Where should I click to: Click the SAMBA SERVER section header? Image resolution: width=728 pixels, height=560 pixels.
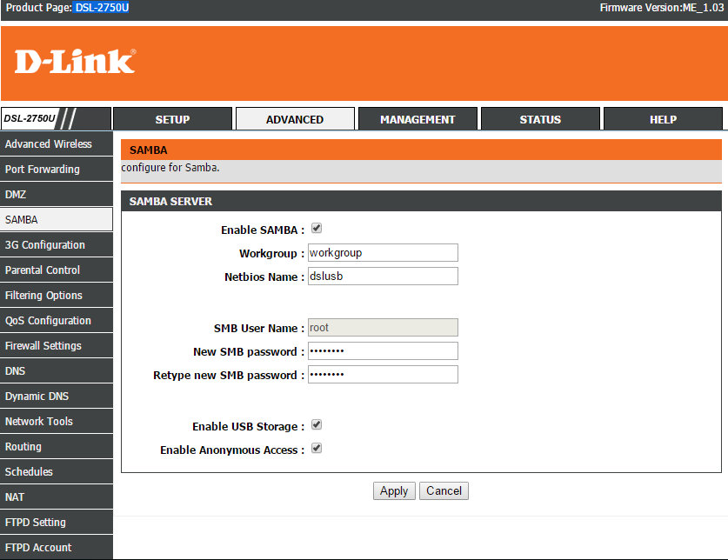[421, 201]
